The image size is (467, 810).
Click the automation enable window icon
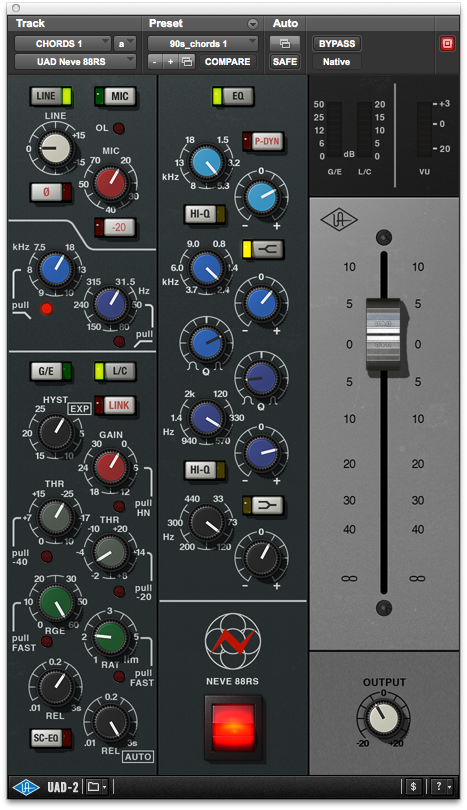[x=285, y=44]
